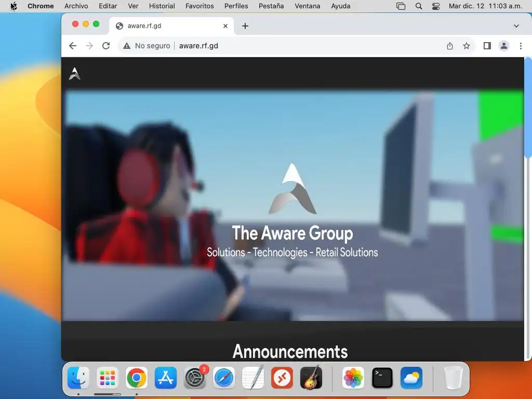This screenshot has height=399, width=532.
Task: Expand the tab search chevron
Action: pos(516,26)
